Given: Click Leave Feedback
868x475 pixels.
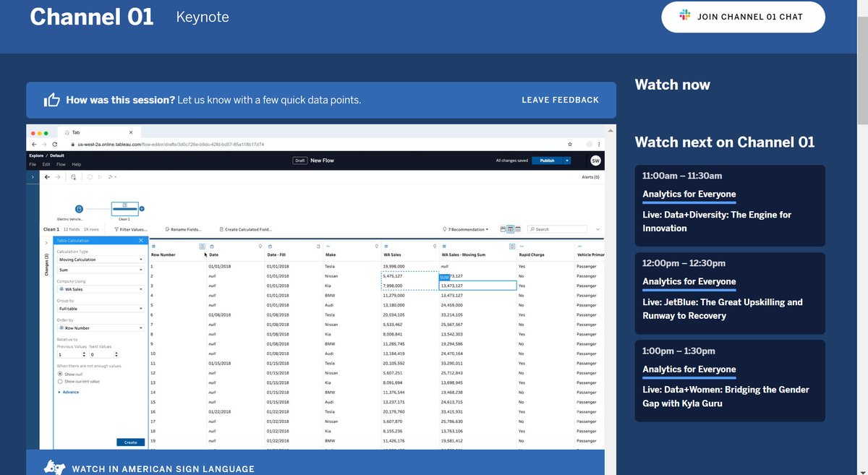Looking at the screenshot, I should [x=560, y=100].
